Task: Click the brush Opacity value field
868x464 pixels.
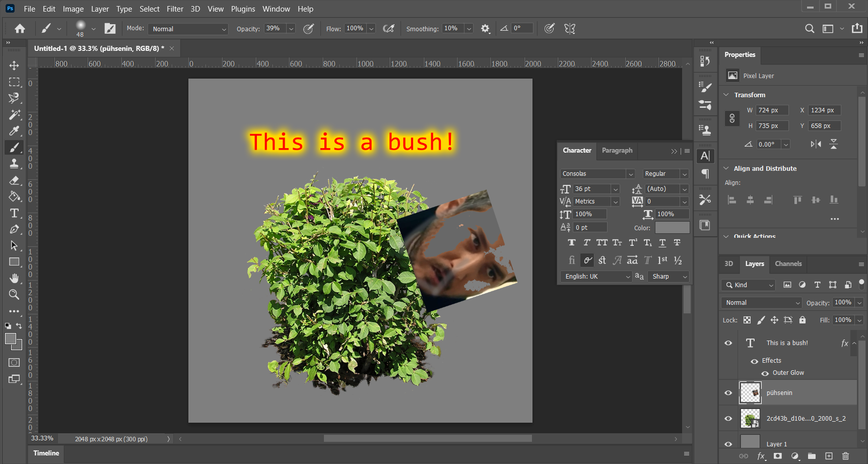Action: click(x=275, y=29)
